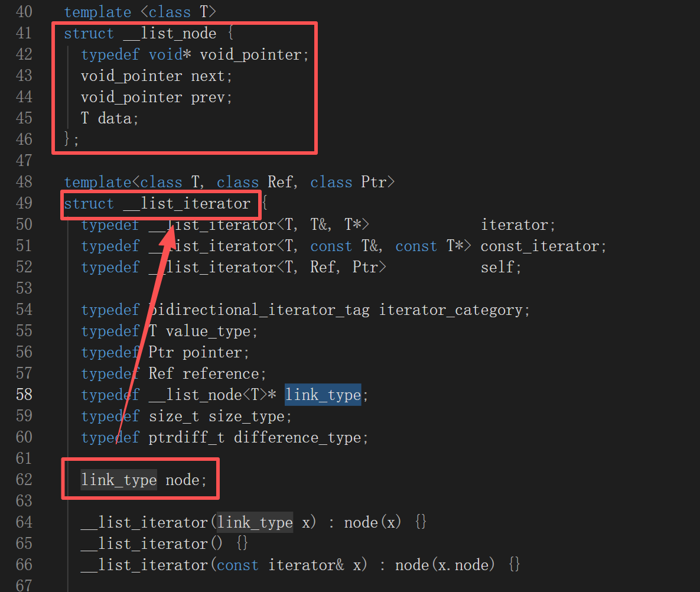Click link_type parameter in constructor line 64
The image size is (700, 592).
click(x=255, y=522)
